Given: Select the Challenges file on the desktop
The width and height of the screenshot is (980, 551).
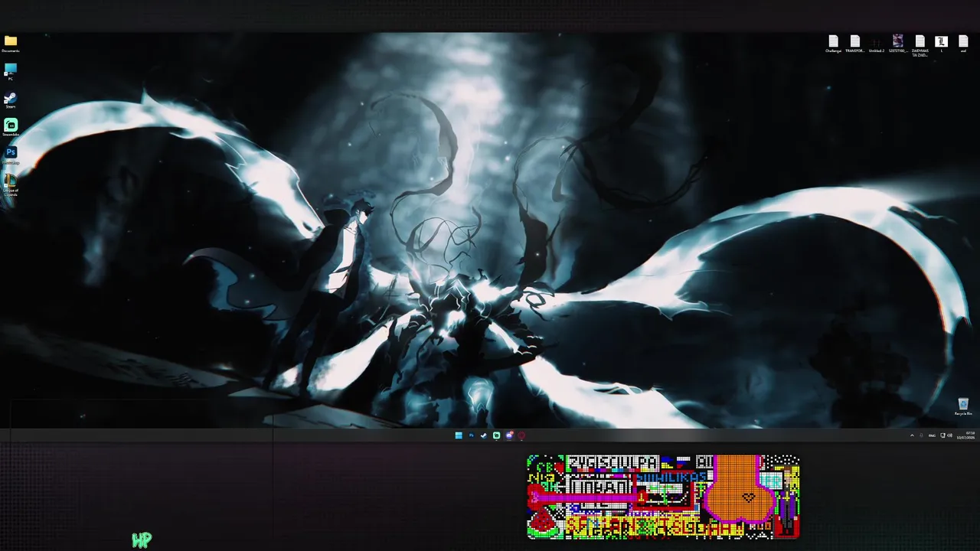Looking at the screenshot, I should click(833, 44).
